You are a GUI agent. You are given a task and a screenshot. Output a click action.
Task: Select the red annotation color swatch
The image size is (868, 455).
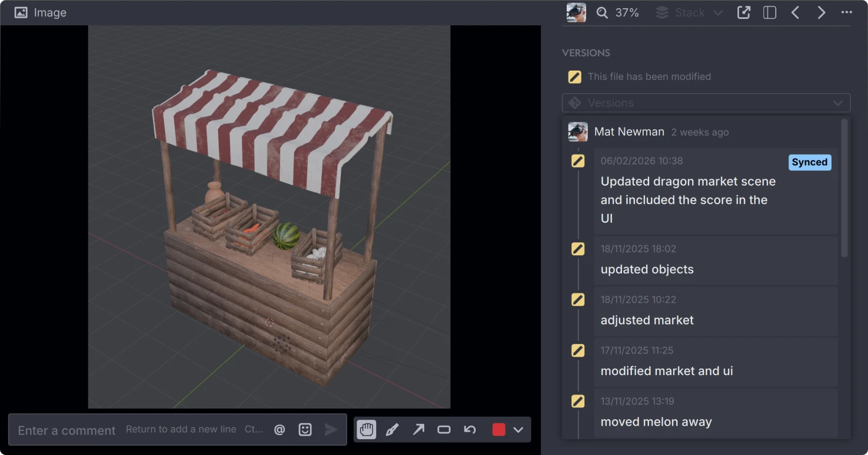tap(498, 429)
